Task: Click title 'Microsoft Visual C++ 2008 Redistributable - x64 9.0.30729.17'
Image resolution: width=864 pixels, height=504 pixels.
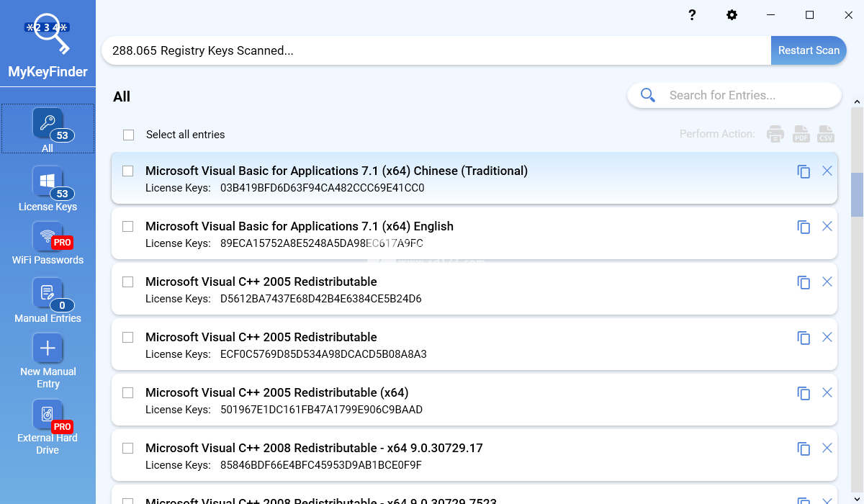Action: point(314,448)
